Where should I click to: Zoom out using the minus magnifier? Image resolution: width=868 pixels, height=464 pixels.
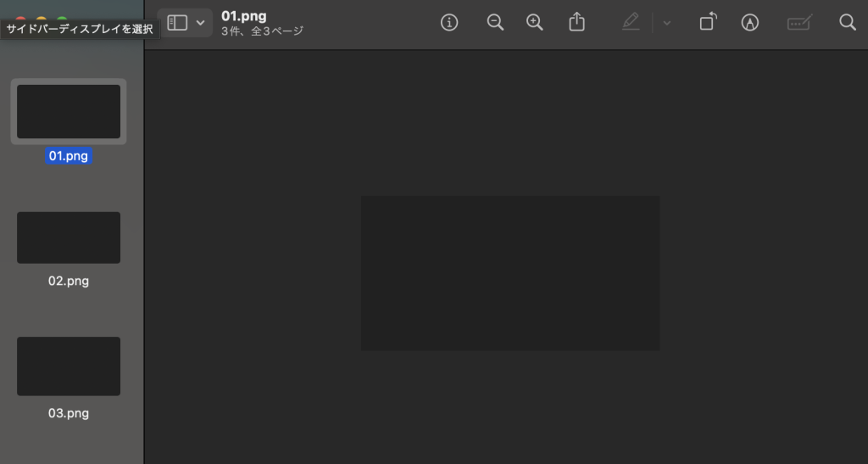click(x=496, y=23)
